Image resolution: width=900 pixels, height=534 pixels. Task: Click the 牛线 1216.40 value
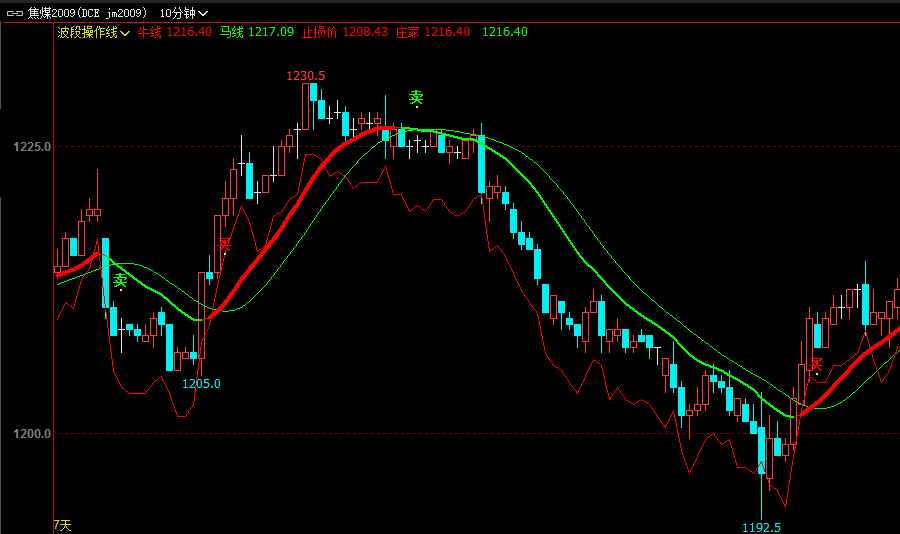coord(174,32)
